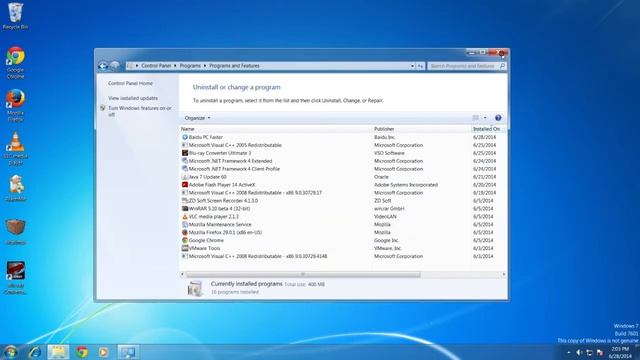
Task: Click the network tray icon
Action: coord(589,353)
